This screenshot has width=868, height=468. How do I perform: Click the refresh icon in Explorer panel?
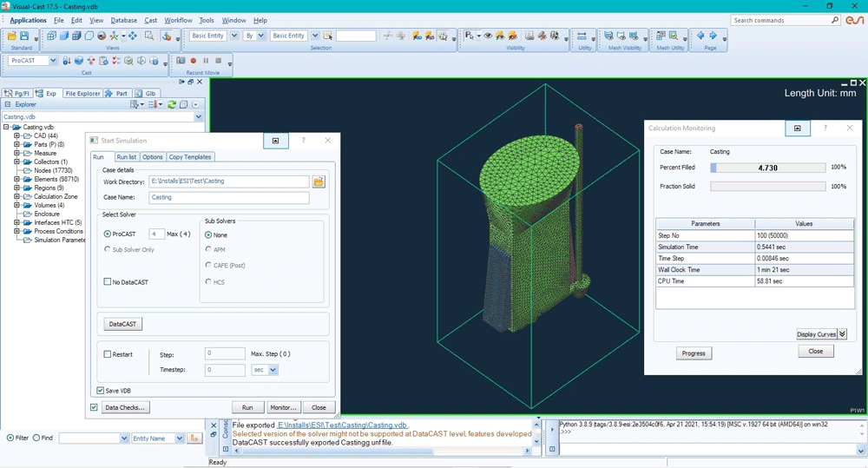tap(172, 104)
